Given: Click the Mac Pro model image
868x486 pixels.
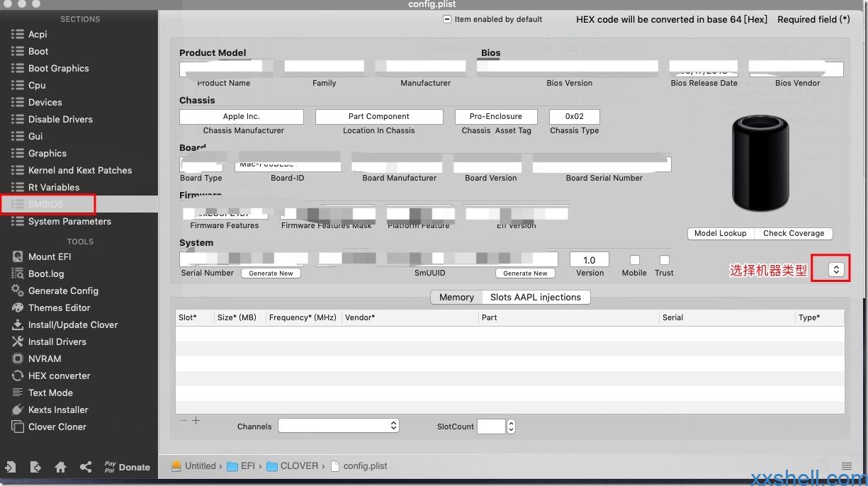Looking at the screenshot, I should tap(760, 163).
